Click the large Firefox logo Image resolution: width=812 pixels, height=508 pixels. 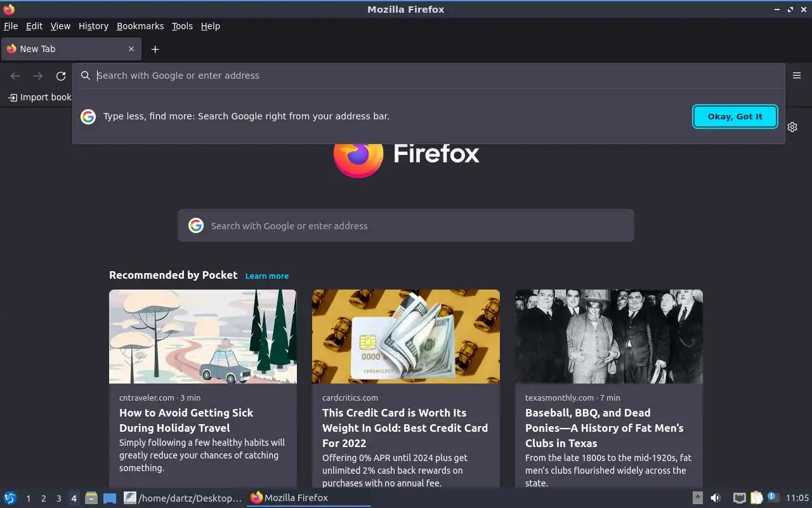[x=358, y=159]
